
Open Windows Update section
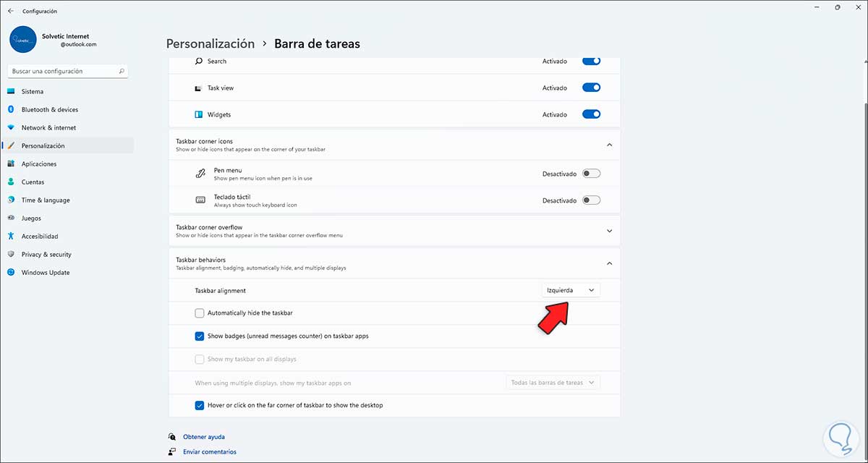[x=45, y=272]
